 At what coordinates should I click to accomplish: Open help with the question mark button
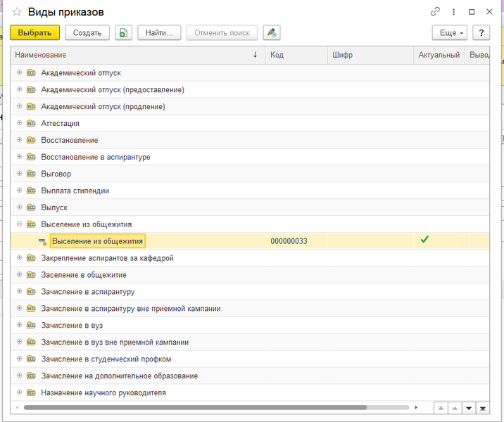click(481, 33)
